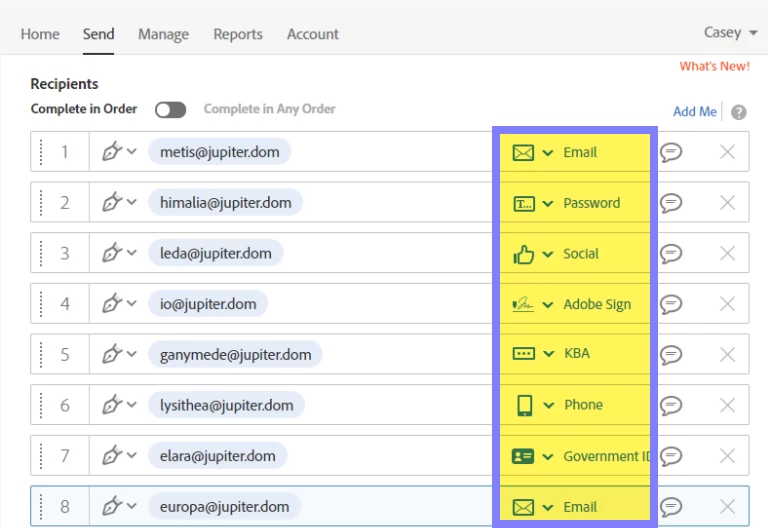Screen dimensions: 768x528
Task: Toggle Complete in Order switch
Action: (x=170, y=110)
